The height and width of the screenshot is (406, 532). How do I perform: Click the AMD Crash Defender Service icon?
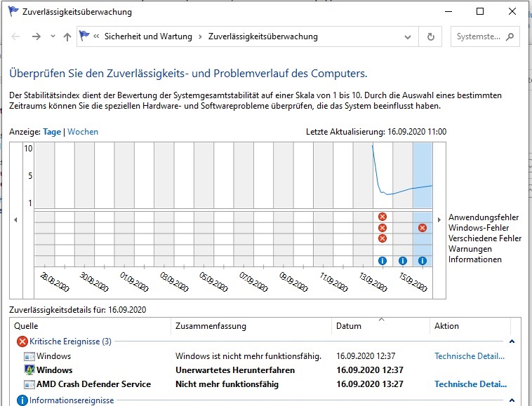tap(29, 384)
